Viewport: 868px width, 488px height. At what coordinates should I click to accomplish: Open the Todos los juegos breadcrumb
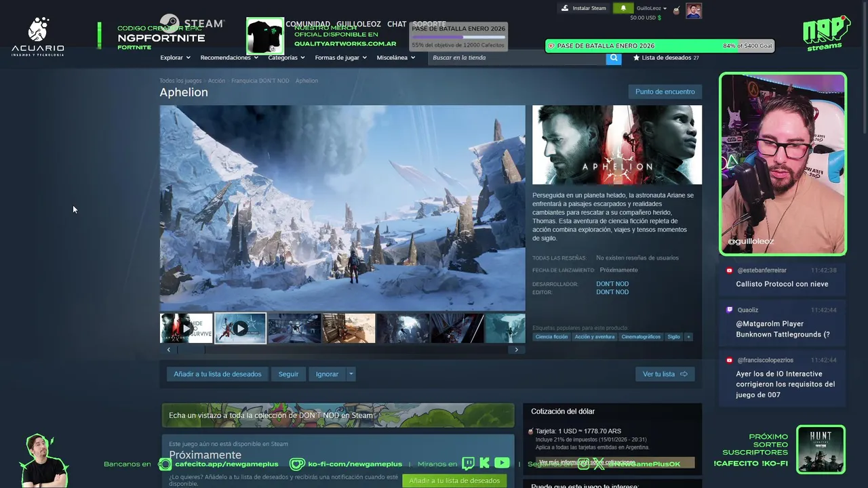click(x=180, y=81)
